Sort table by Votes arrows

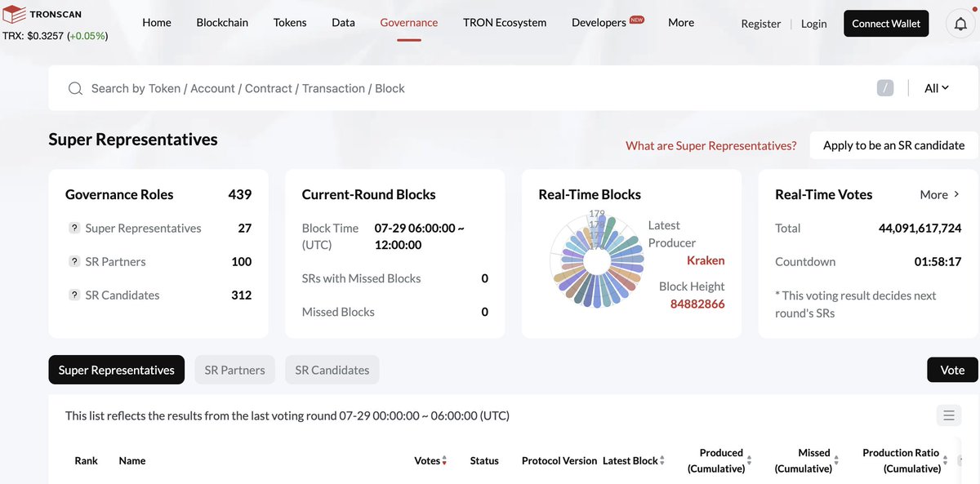[444, 461]
